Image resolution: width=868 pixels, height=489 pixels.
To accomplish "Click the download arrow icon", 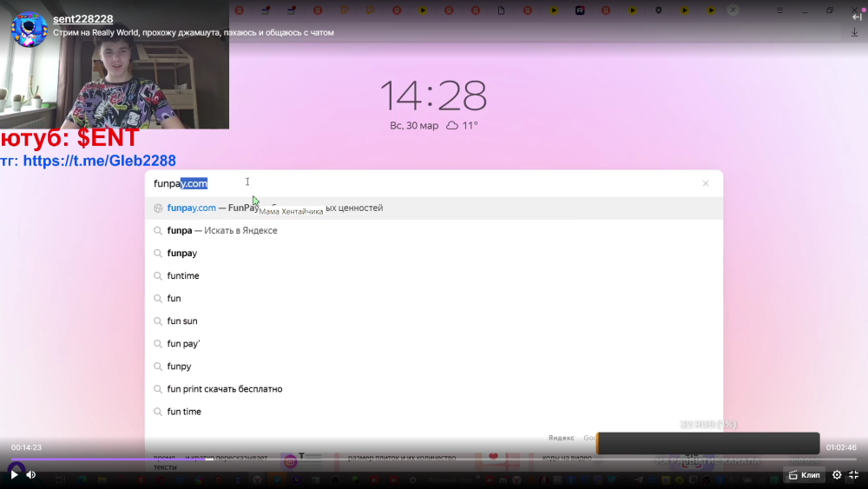I will (x=855, y=32).
